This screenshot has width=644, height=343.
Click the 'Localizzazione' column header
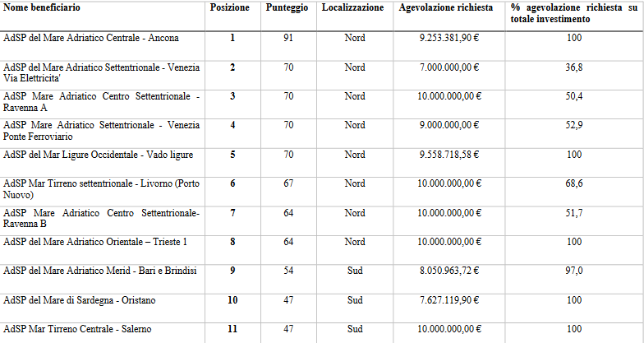[354, 7]
